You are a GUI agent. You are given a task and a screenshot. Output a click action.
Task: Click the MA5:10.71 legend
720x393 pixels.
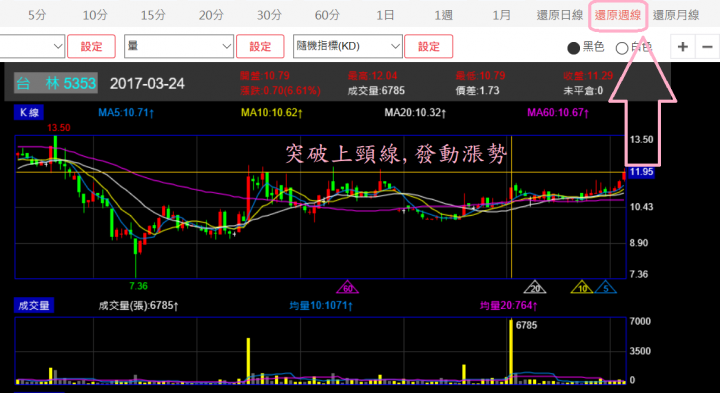point(126,112)
